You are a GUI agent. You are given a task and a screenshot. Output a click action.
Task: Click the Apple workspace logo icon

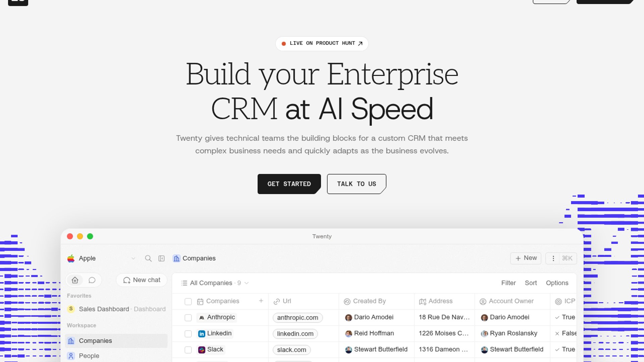[71, 258]
